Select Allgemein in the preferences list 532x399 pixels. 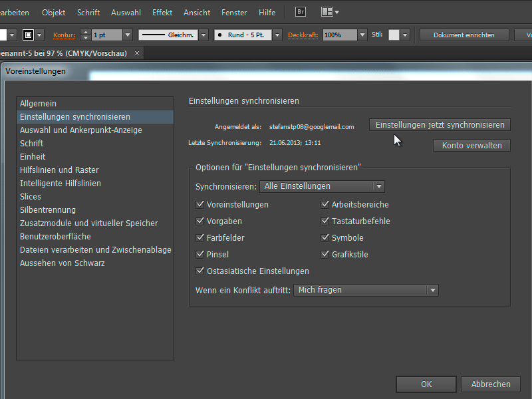point(95,104)
